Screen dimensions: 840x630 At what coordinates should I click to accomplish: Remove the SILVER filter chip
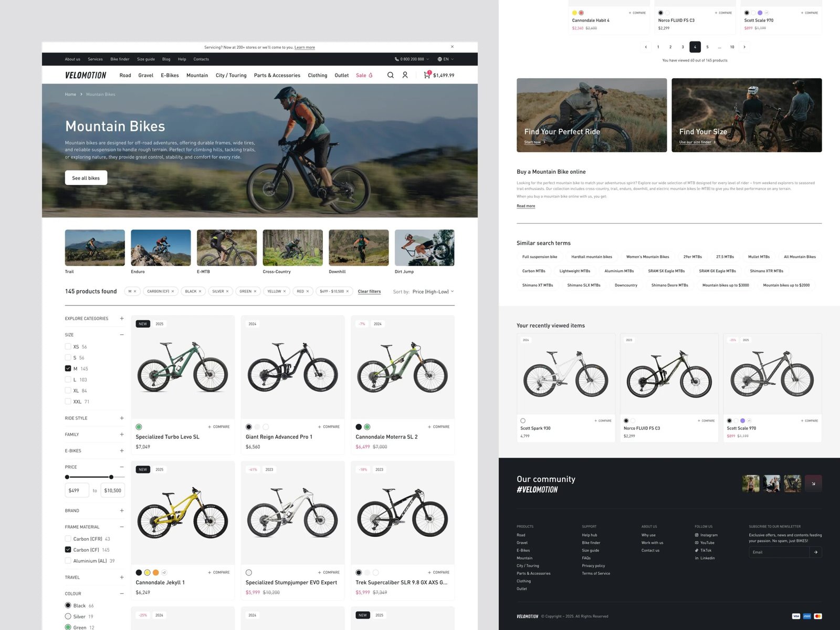227,291
